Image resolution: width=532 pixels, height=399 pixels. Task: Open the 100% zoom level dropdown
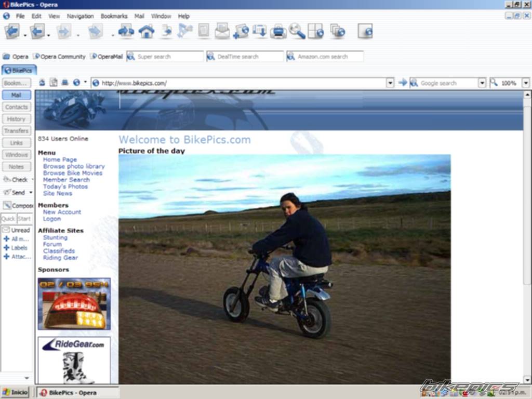tap(526, 83)
